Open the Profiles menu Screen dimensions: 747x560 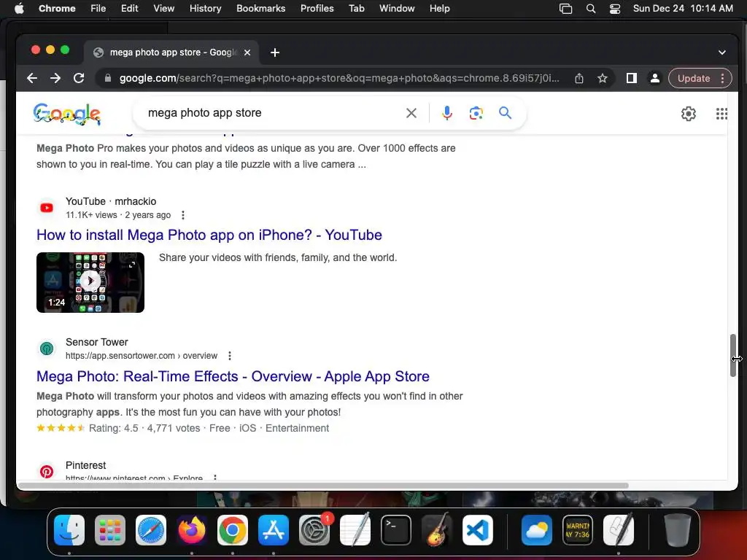(317, 8)
